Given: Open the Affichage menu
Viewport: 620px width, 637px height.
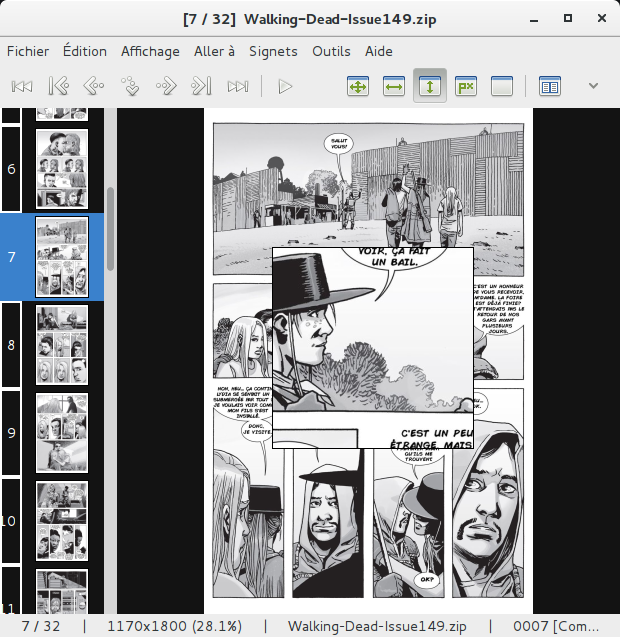Looking at the screenshot, I should [150, 51].
